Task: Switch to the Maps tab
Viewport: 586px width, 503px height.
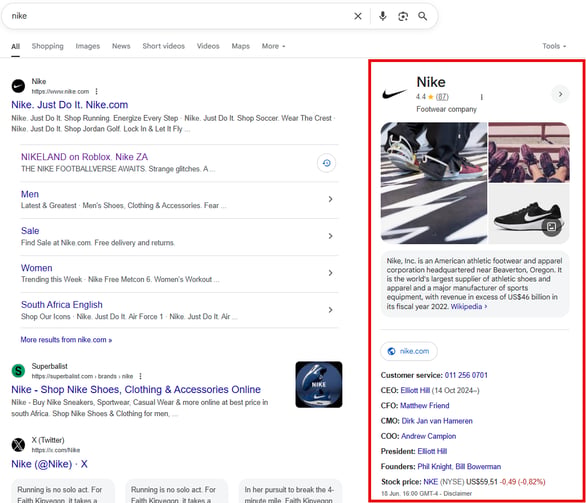Action: [241, 46]
